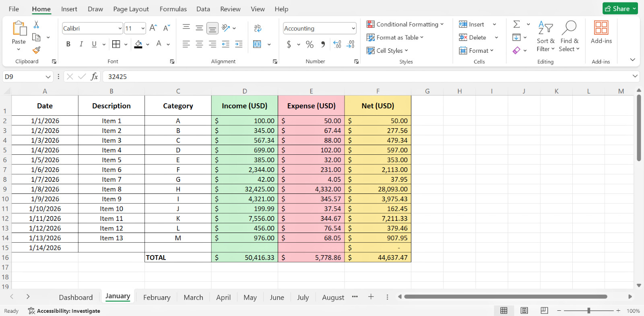
Task: Set top vertical alignment
Action: [186, 28]
